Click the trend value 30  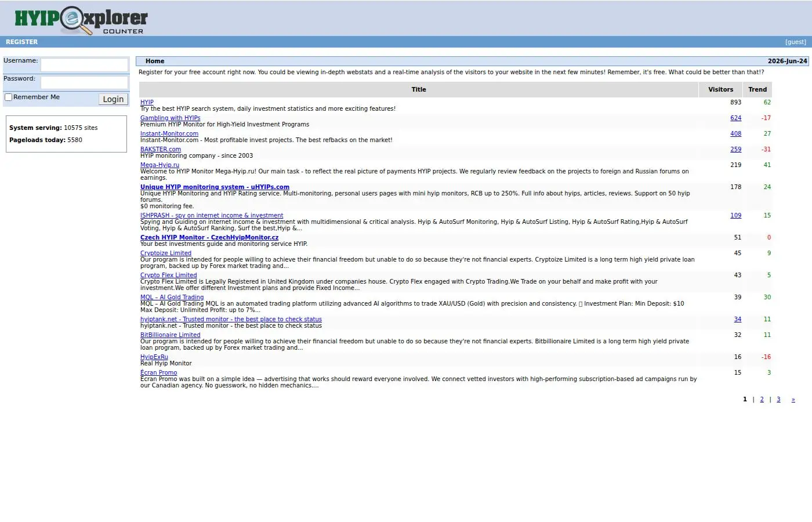pos(767,297)
